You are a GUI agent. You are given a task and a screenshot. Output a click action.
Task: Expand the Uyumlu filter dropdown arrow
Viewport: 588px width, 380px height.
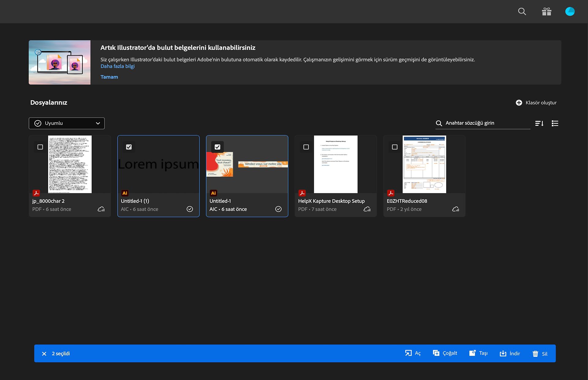98,123
